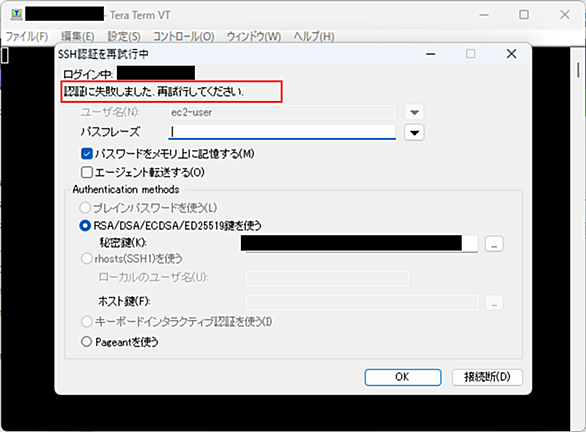Select rhosts(SSH1)を使う radio option
This screenshot has height=432, width=586.
pyautogui.click(x=86, y=258)
